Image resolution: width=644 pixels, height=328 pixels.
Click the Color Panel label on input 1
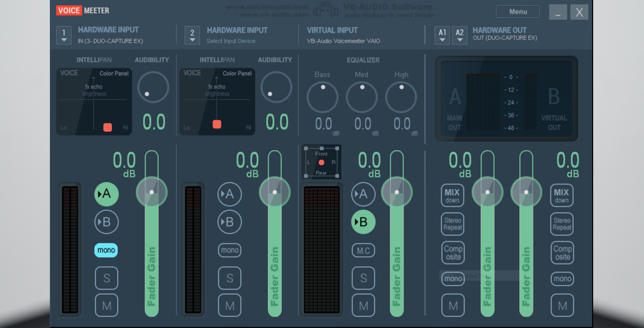114,73
